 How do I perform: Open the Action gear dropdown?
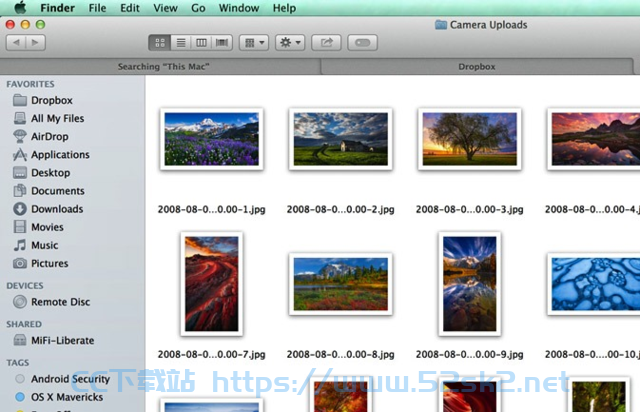(290, 42)
